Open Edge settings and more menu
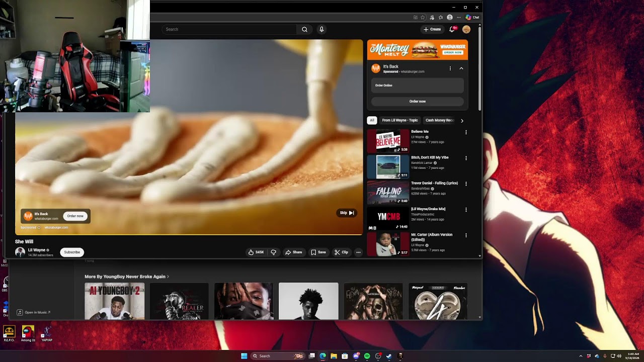The image size is (644, 362). coord(458,17)
